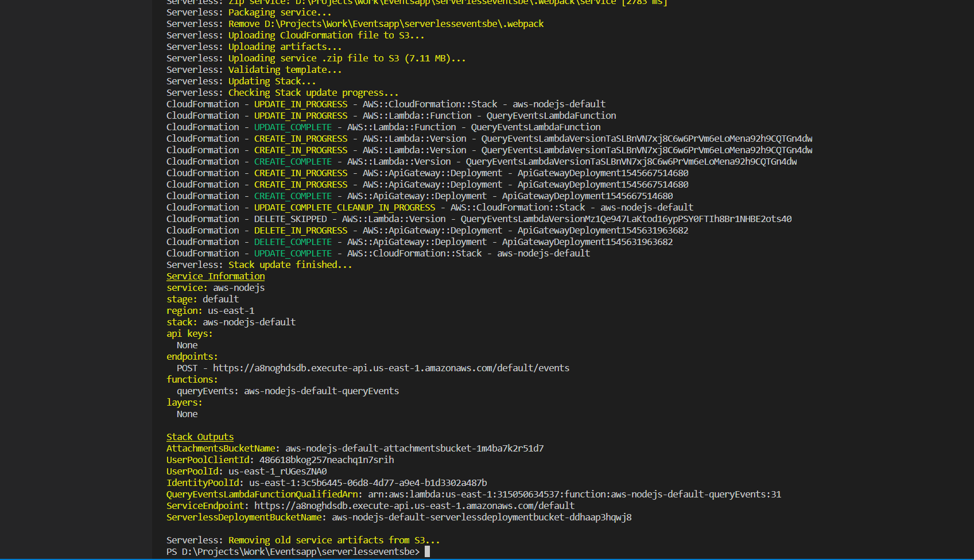Click the "Packaging service..." log message

280,12
